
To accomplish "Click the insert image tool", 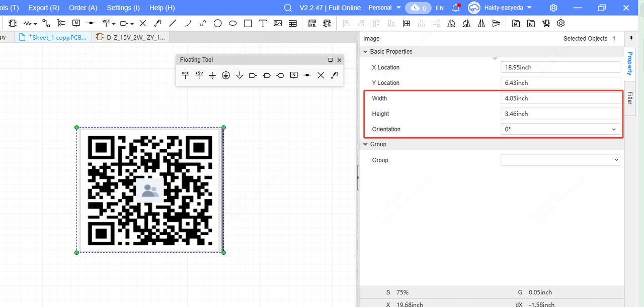I will [x=278, y=23].
